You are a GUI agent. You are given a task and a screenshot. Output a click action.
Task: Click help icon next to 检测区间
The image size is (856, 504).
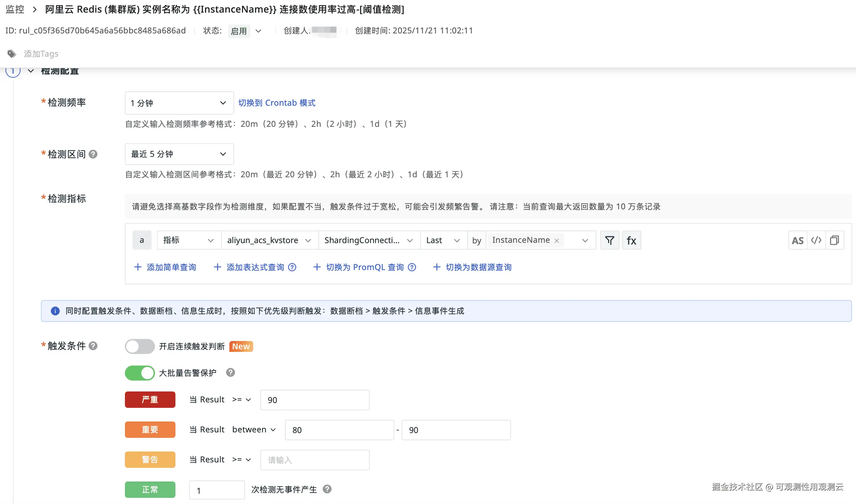93,154
